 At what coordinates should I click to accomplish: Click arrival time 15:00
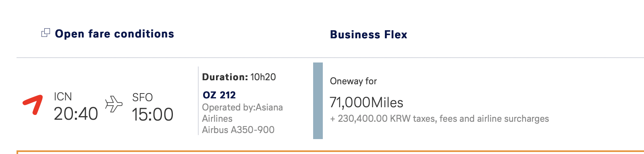[x=153, y=115]
